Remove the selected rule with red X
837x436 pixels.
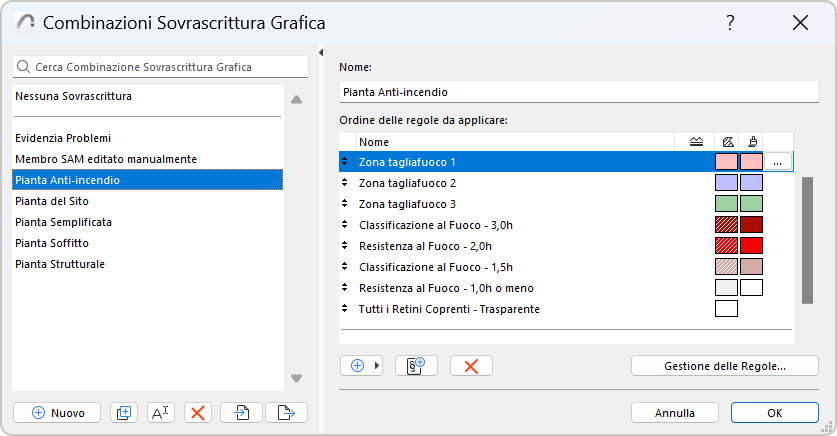click(471, 366)
